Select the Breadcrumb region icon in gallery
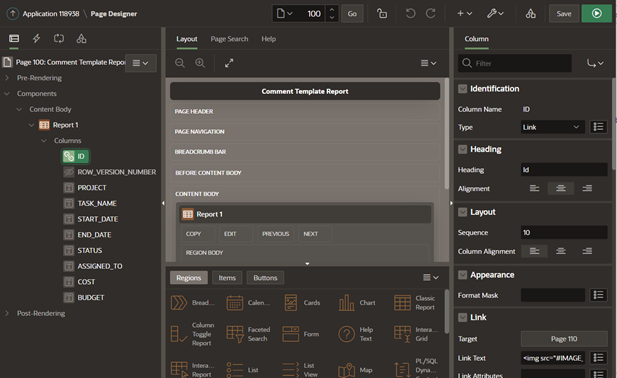The height and width of the screenshot is (378, 617). (179, 303)
